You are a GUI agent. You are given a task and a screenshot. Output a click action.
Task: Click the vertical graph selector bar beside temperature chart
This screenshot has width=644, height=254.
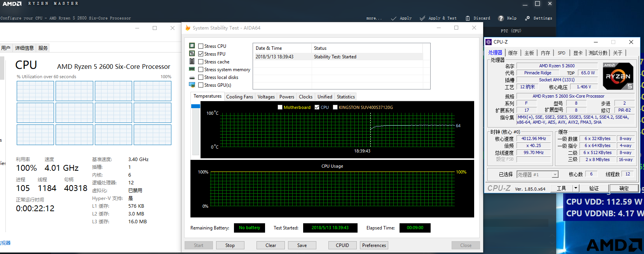click(195, 130)
